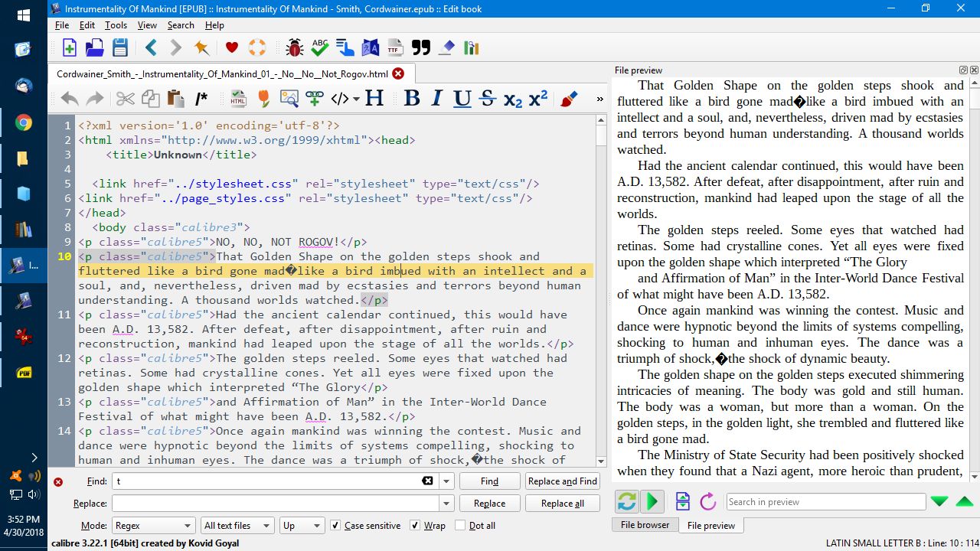The height and width of the screenshot is (551, 980).
Task: Open the Up search direction dropdown
Action: point(302,526)
